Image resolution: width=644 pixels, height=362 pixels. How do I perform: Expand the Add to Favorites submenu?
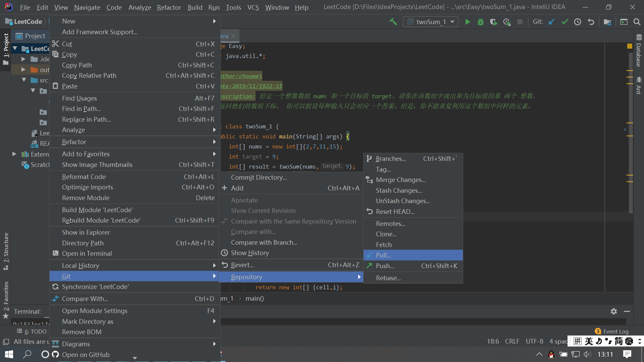click(135, 154)
